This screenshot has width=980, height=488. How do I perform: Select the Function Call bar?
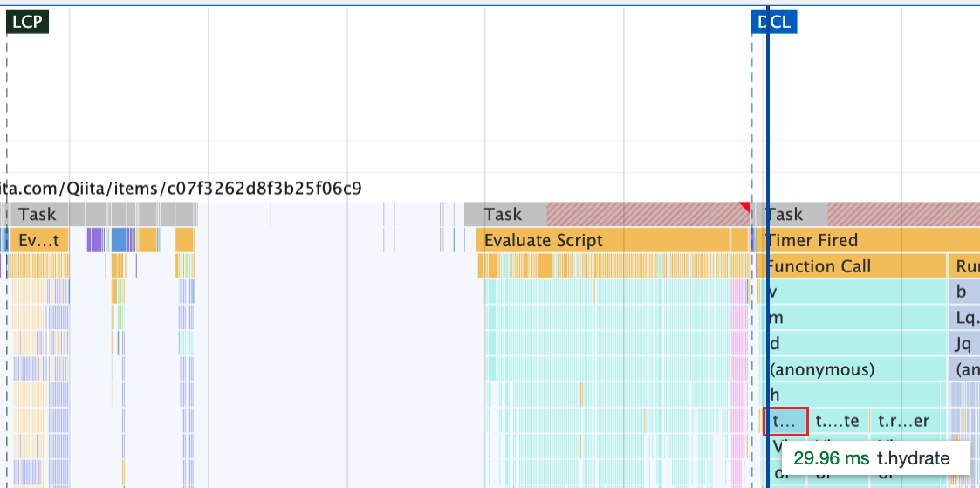coord(854,267)
